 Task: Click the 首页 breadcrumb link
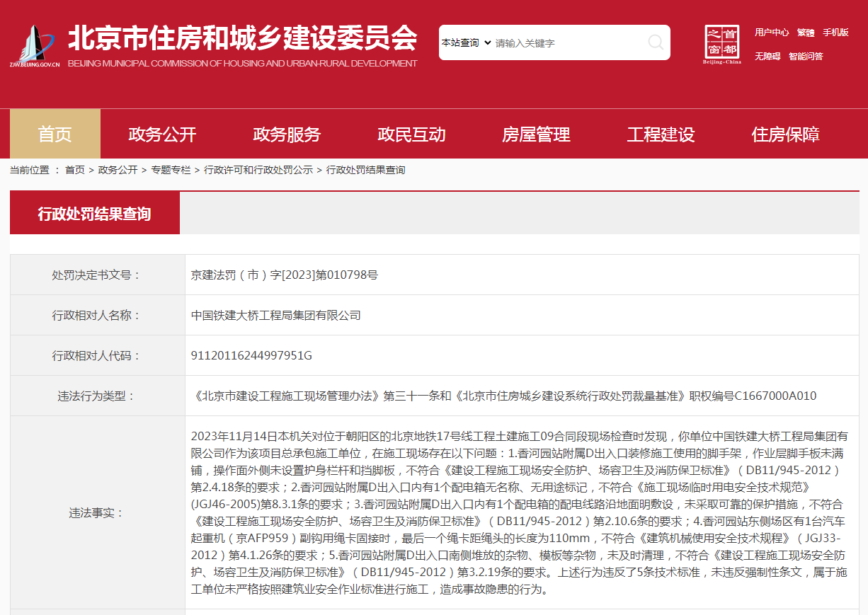pos(75,170)
